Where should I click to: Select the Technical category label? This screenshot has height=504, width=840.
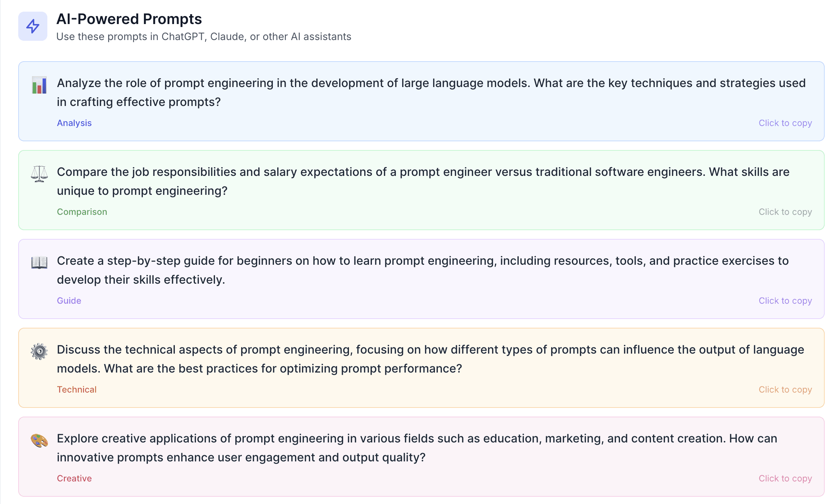[x=77, y=389]
